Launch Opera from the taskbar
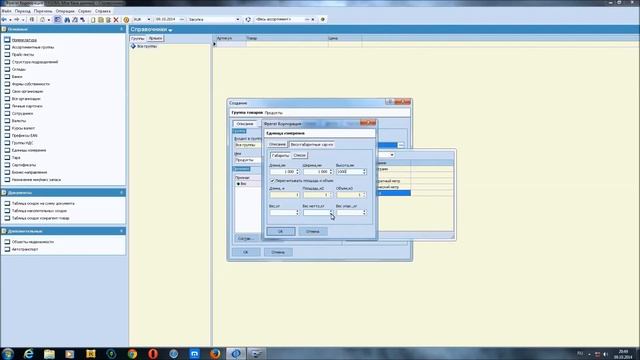This screenshot has height=360, width=640. [x=153, y=353]
